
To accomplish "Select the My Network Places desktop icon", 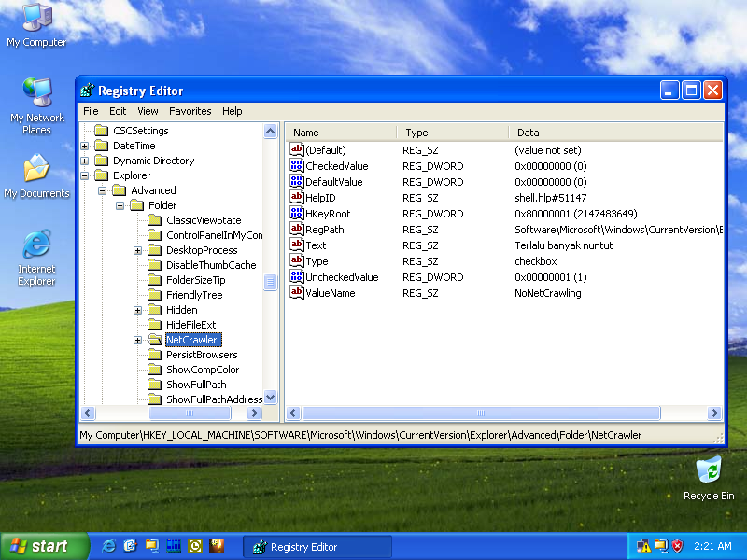I will tap(36, 105).
